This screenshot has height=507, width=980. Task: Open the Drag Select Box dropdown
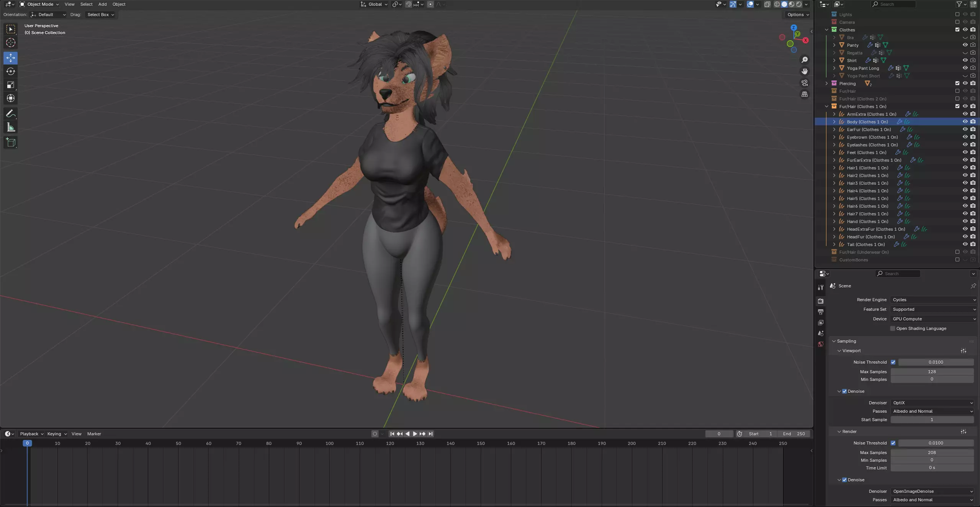tap(100, 15)
